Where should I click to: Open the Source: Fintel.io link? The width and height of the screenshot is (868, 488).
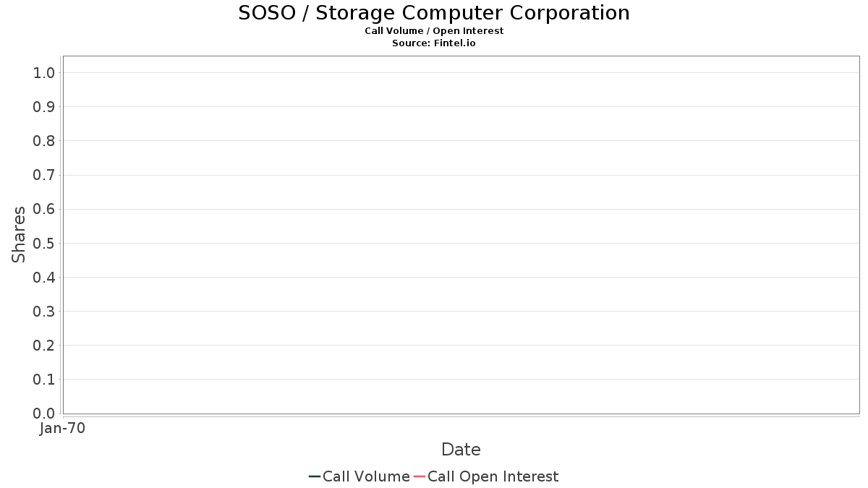pyautogui.click(x=434, y=43)
